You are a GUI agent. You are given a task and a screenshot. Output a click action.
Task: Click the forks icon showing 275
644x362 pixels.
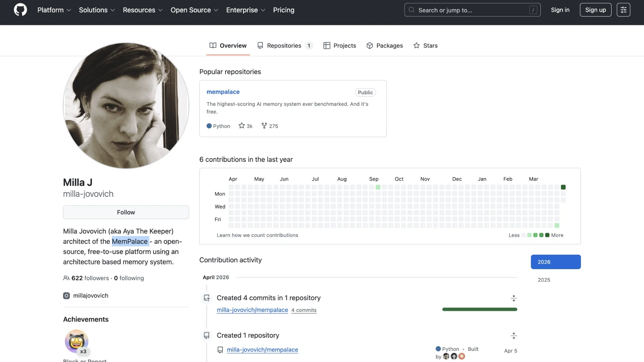[x=264, y=126]
